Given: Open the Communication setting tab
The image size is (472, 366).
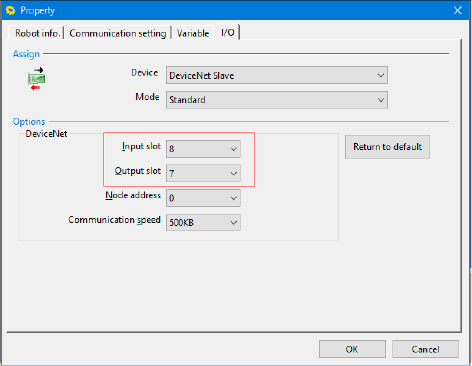Looking at the screenshot, I should [x=118, y=33].
